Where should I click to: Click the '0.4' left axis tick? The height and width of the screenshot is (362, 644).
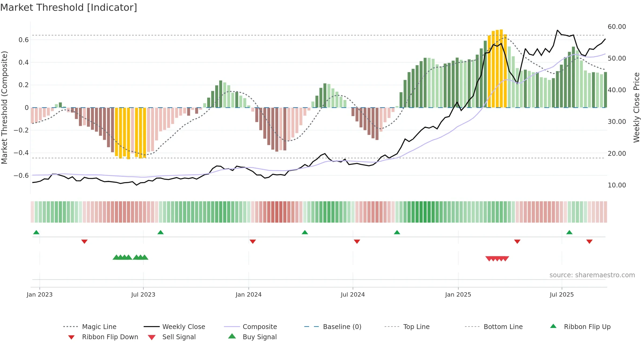click(24, 62)
